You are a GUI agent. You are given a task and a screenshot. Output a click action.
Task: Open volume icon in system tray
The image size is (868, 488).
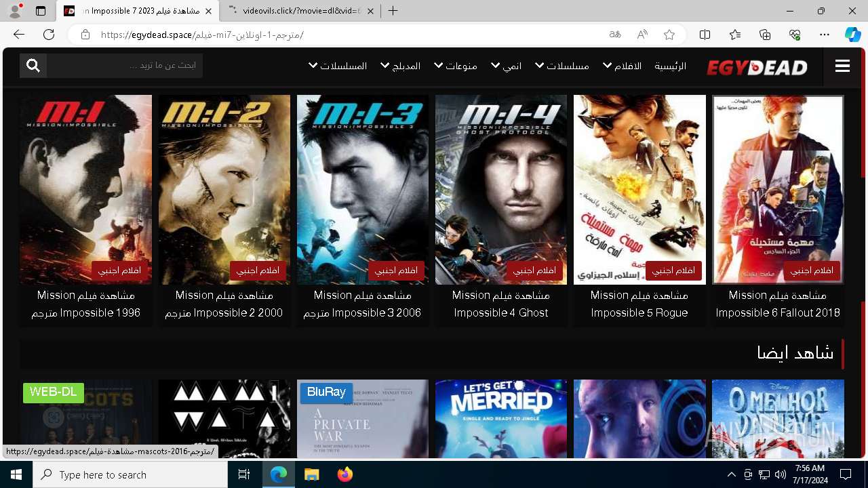click(780, 474)
